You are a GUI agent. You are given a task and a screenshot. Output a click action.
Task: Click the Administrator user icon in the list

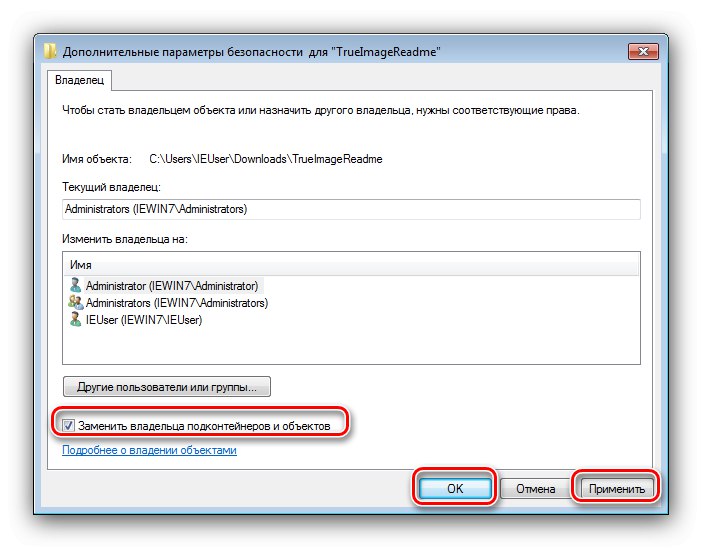76,285
